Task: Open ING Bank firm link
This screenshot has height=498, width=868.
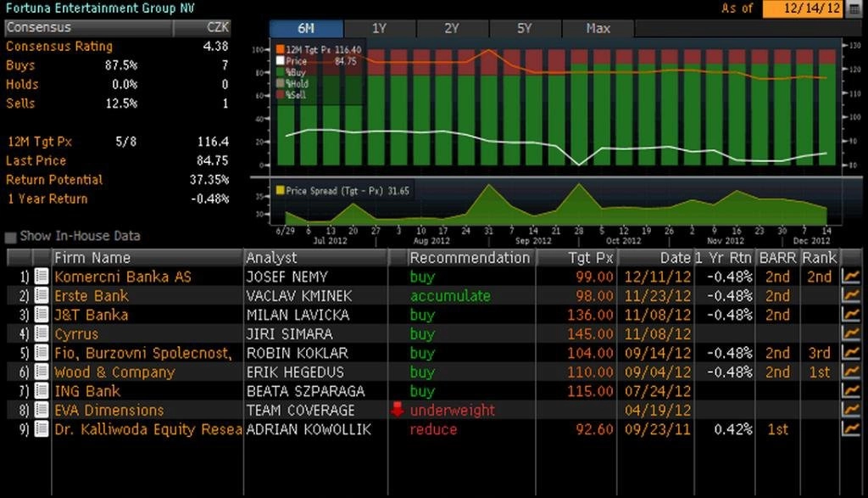Action: tap(87, 391)
